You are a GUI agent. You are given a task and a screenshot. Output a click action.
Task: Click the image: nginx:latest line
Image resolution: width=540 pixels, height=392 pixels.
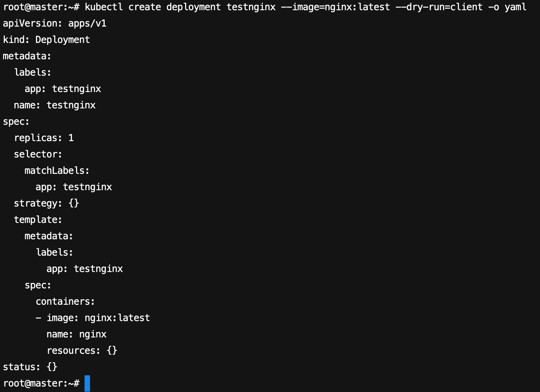(93, 318)
